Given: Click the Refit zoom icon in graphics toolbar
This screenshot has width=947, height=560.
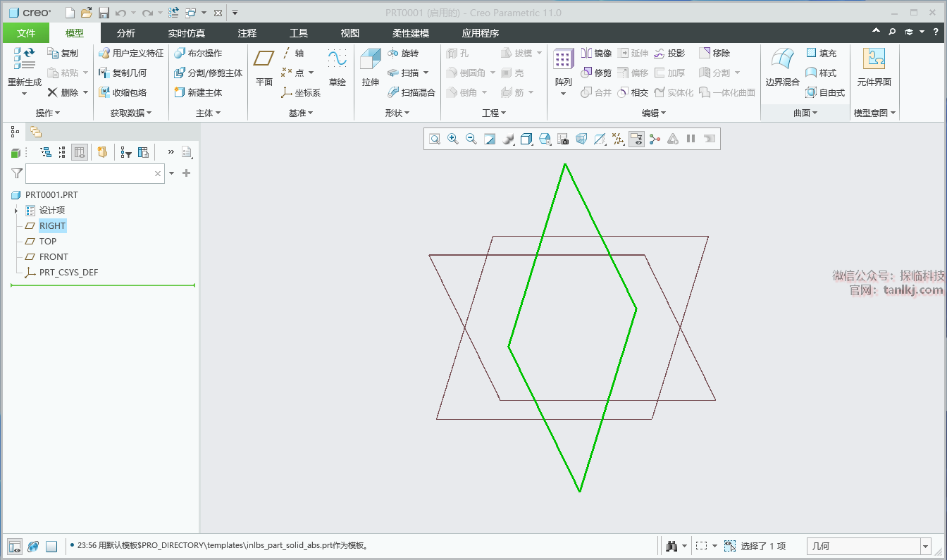Looking at the screenshot, I should [x=435, y=139].
